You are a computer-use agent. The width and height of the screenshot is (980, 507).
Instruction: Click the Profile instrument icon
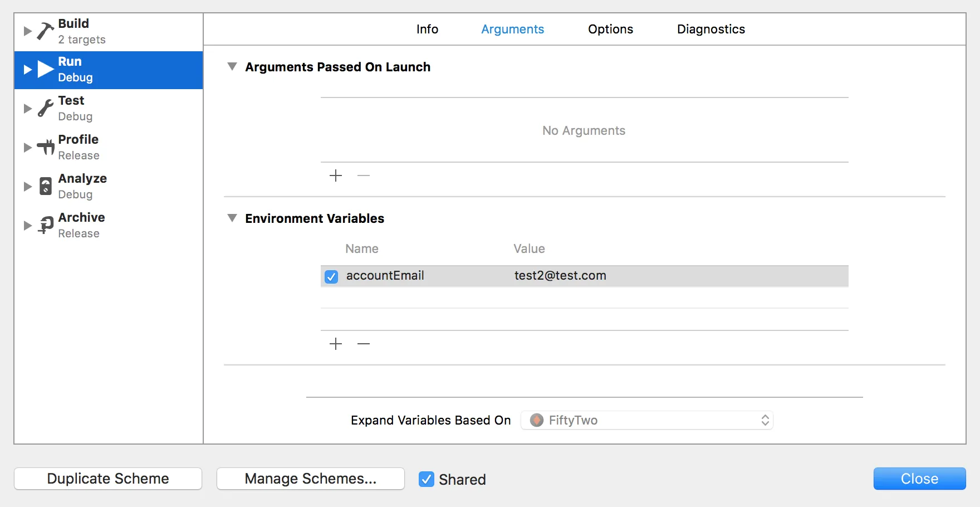(x=45, y=148)
